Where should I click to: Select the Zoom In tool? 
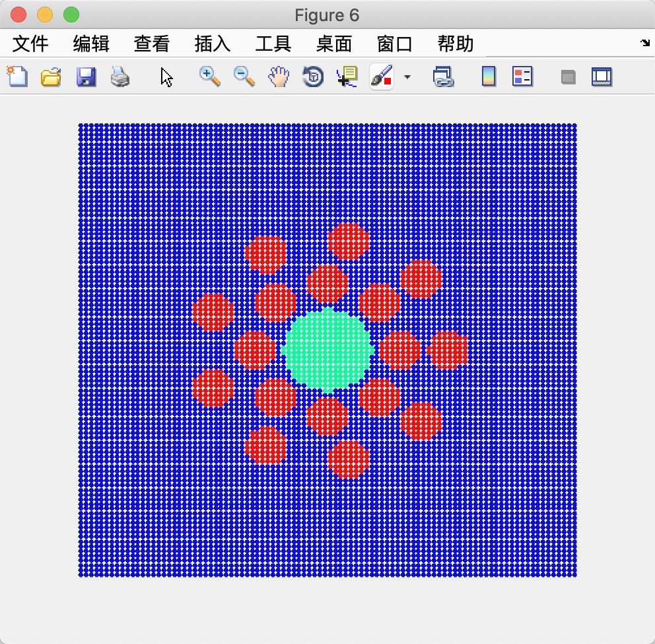coord(209,77)
